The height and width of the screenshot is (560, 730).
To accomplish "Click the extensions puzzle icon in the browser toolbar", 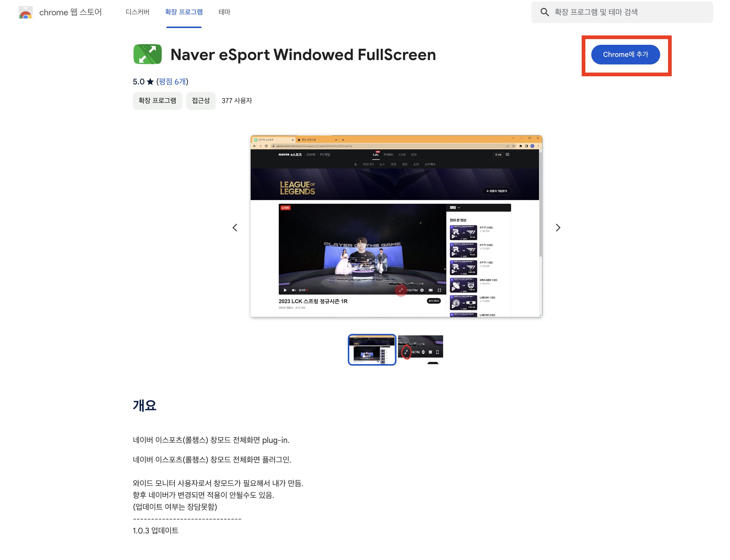I will (x=520, y=146).
